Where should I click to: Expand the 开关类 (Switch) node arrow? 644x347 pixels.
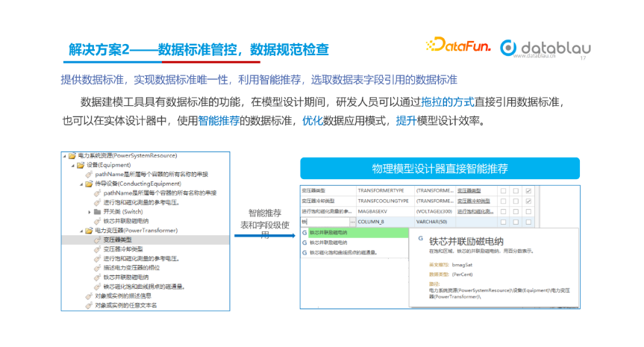[x=90, y=212]
